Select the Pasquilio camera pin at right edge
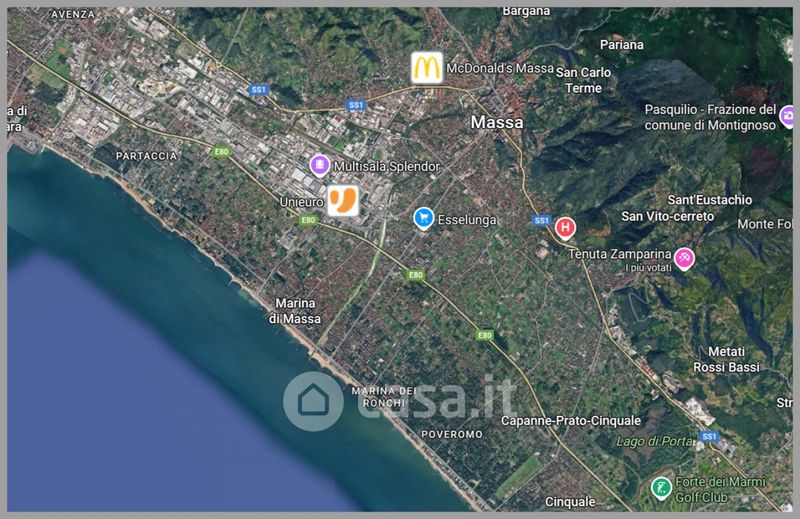The height and width of the screenshot is (519, 800). click(x=787, y=117)
